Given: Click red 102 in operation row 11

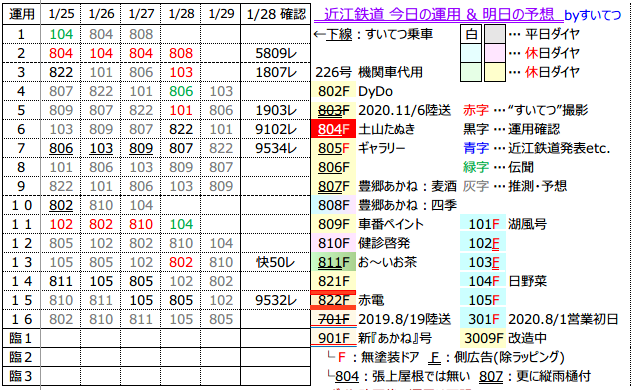Looking at the screenshot, I should pyautogui.click(x=61, y=224).
